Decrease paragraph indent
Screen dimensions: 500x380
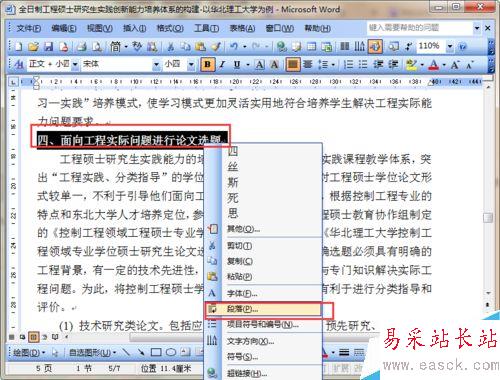(378, 64)
